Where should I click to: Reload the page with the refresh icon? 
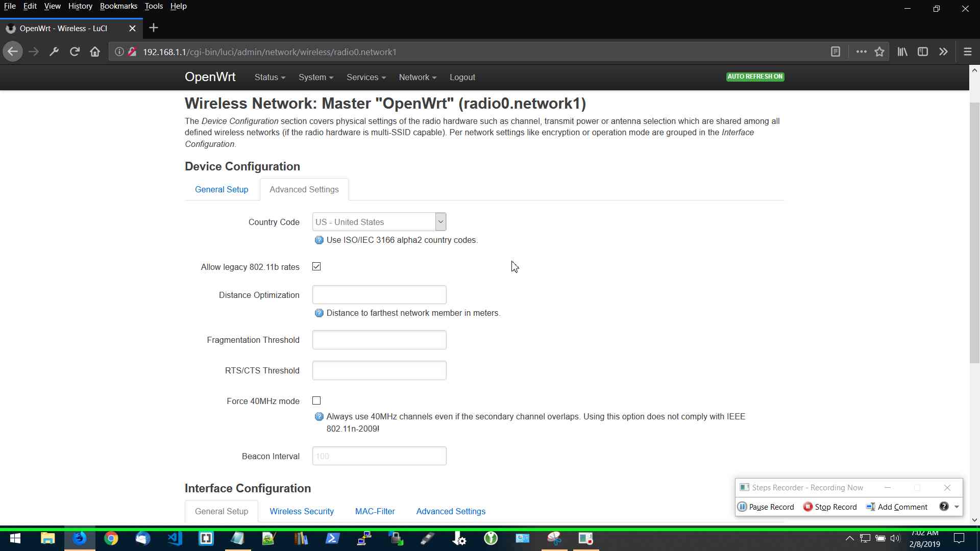75,52
